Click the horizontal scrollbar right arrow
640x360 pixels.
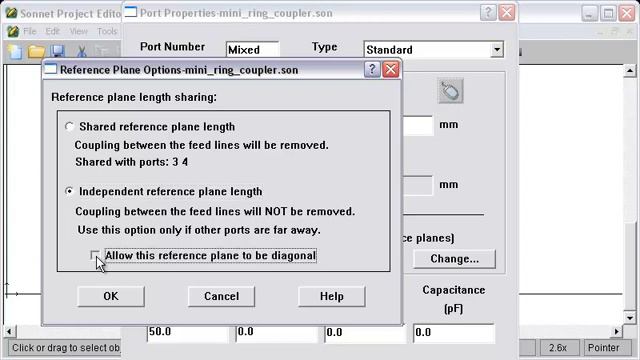point(617,331)
